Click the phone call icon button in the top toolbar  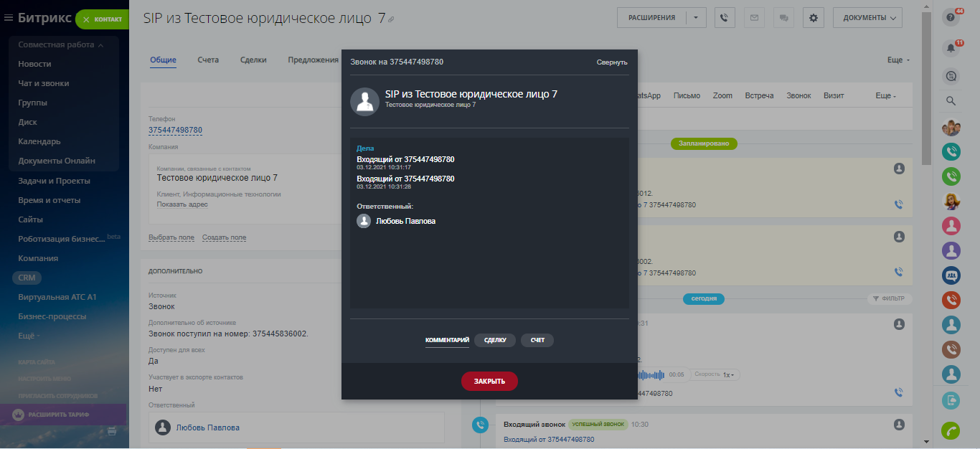[725, 18]
